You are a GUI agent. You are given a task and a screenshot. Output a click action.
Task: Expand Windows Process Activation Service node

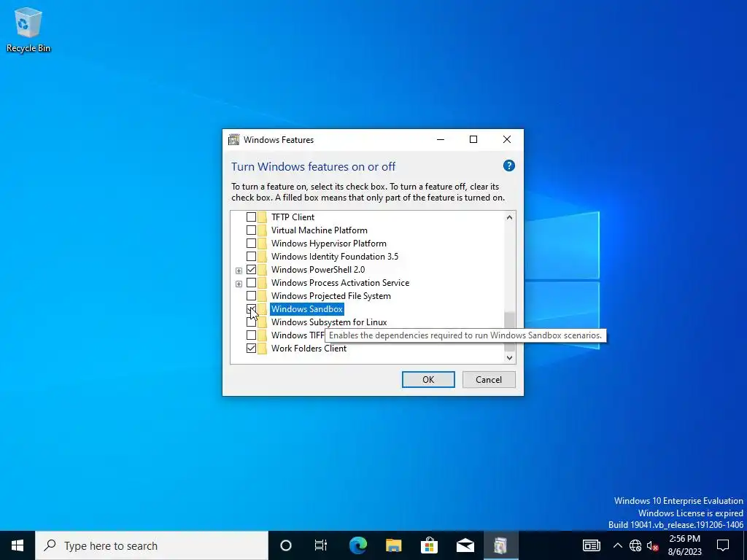click(x=239, y=284)
